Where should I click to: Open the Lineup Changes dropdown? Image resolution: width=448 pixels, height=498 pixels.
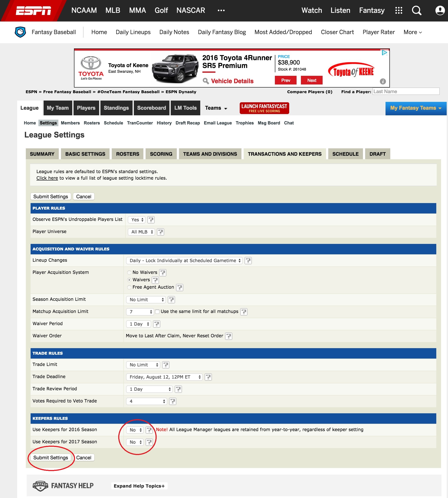tap(184, 260)
